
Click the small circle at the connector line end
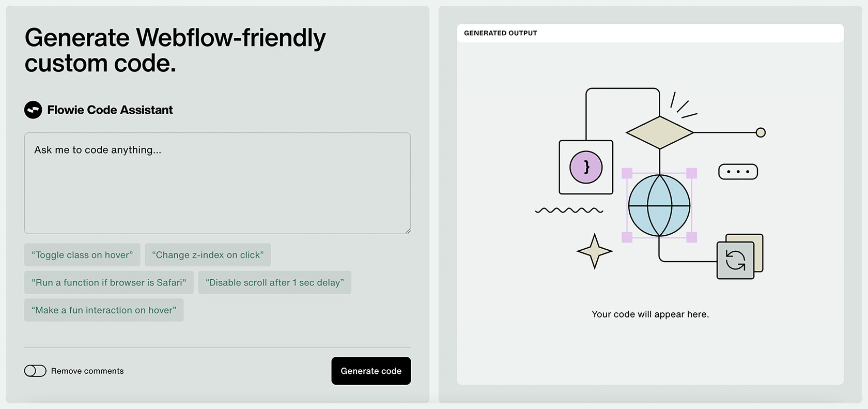(760, 132)
